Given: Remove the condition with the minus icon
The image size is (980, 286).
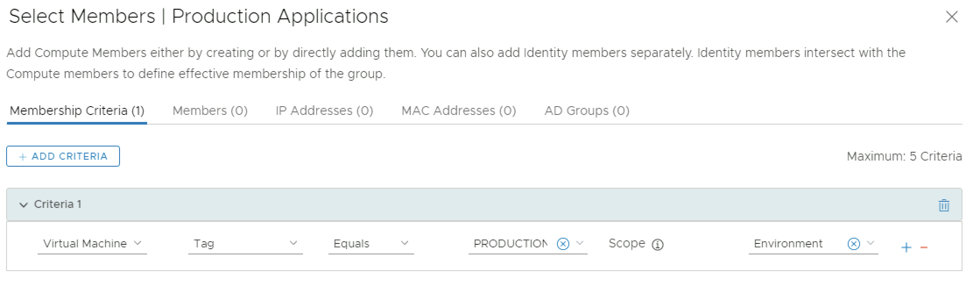Looking at the screenshot, I should tap(924, 248).
